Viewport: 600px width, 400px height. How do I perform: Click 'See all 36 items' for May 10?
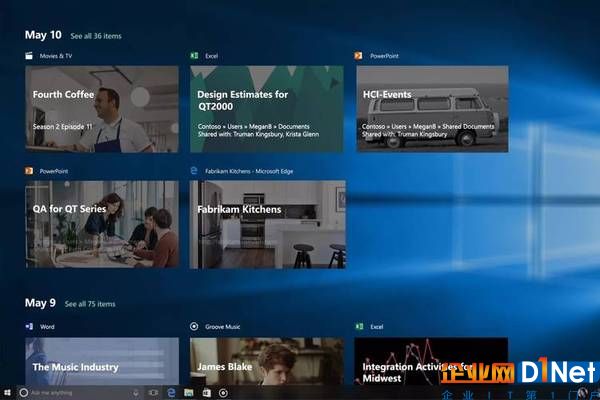[96, 36]
